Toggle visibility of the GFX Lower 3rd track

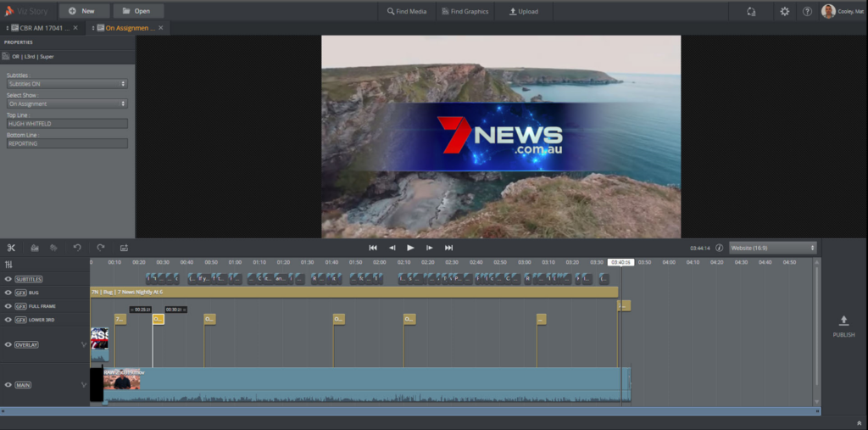pyautogui.click(x=8, y=320)
